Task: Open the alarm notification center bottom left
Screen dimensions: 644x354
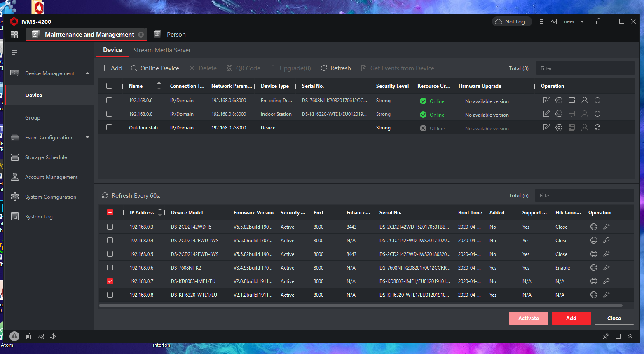Action: (14, 336)
